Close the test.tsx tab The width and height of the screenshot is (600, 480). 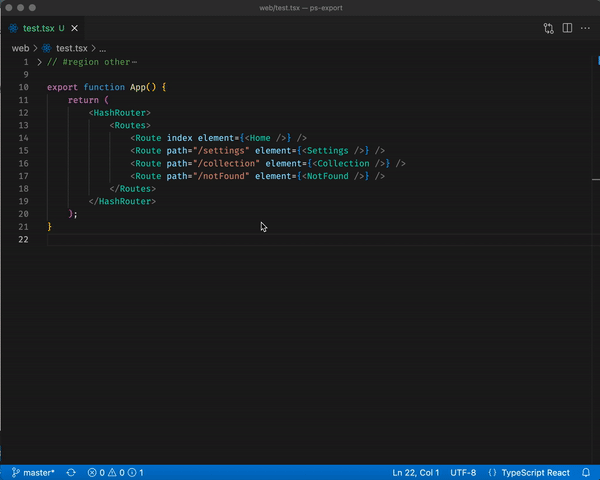click(75, 28)
